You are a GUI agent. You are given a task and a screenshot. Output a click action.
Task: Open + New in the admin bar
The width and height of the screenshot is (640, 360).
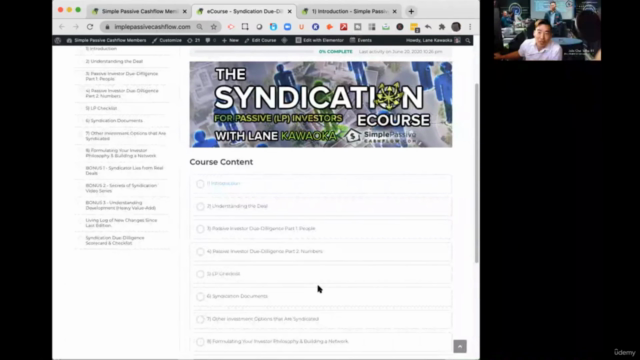pyautogui.click(x=230, y=40)
